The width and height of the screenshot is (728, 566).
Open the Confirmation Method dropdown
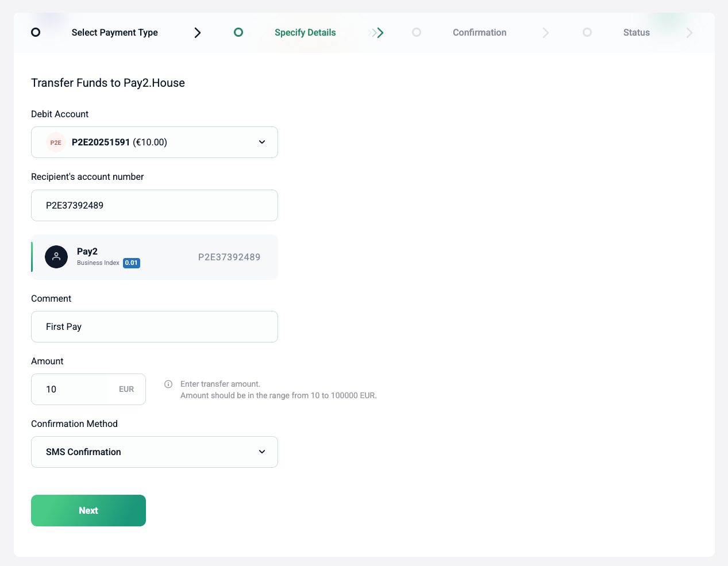click(155, 452)
